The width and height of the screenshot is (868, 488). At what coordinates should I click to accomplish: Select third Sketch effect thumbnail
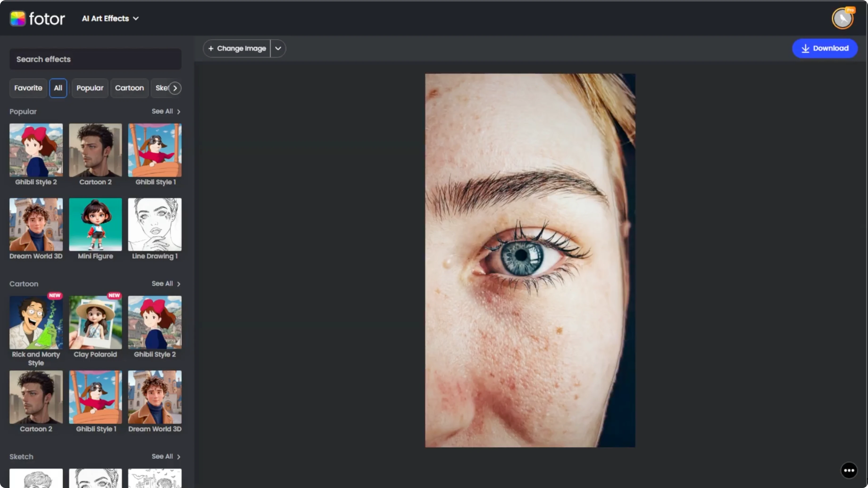[155, 478]
